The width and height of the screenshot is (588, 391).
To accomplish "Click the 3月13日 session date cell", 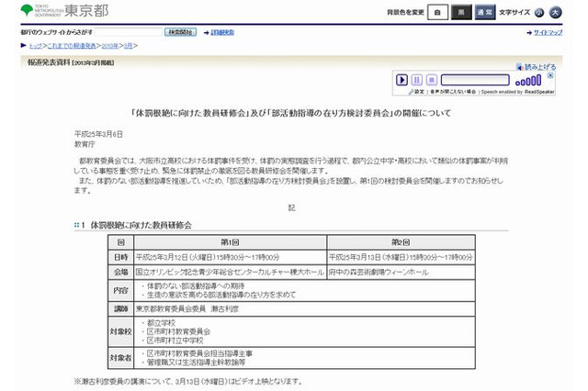I will pyautogui.click(x=401, y=257).
